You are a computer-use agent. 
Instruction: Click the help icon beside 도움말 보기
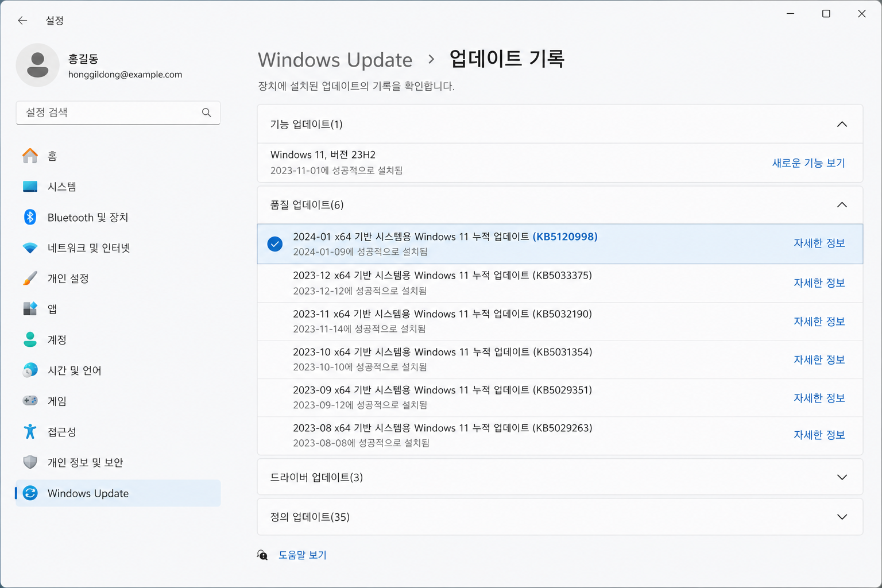[262, 555]
